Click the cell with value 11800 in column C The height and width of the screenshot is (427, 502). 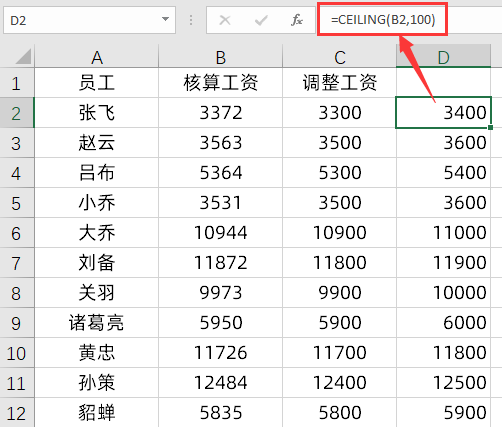[x=339, y=263]
